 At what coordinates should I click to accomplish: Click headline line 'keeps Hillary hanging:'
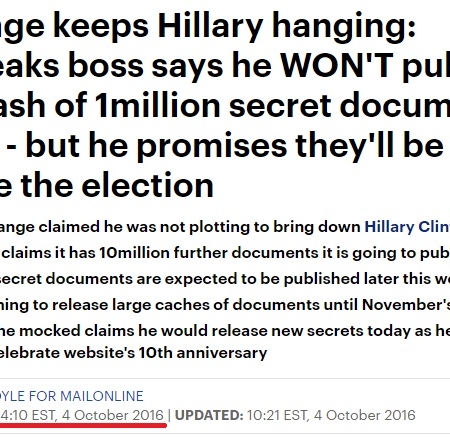[x=234, y=27]
